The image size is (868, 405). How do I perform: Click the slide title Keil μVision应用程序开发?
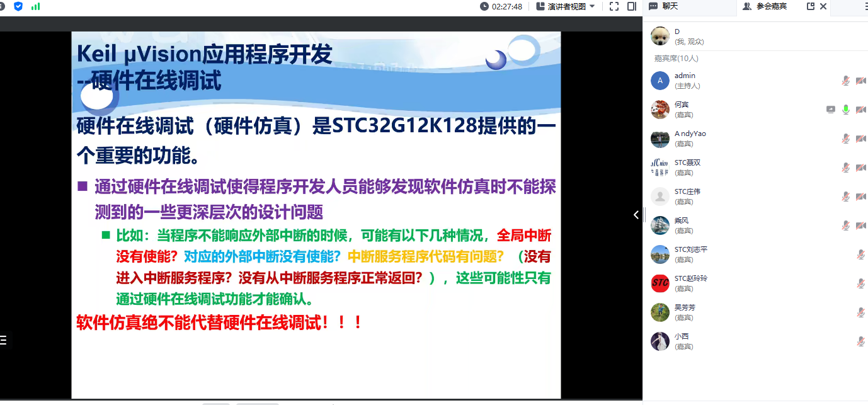(x=204, y=54)
